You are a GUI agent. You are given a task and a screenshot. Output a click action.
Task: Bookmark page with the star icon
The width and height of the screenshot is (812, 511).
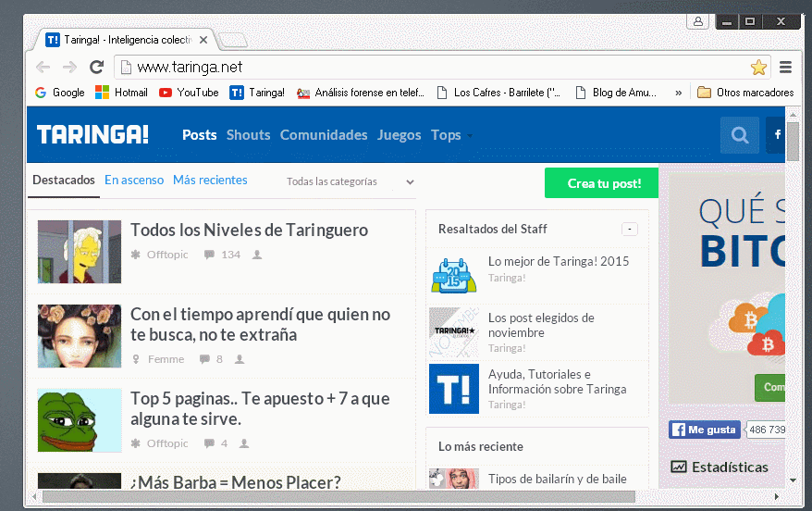pyautogui.click(x=758, y=67)
